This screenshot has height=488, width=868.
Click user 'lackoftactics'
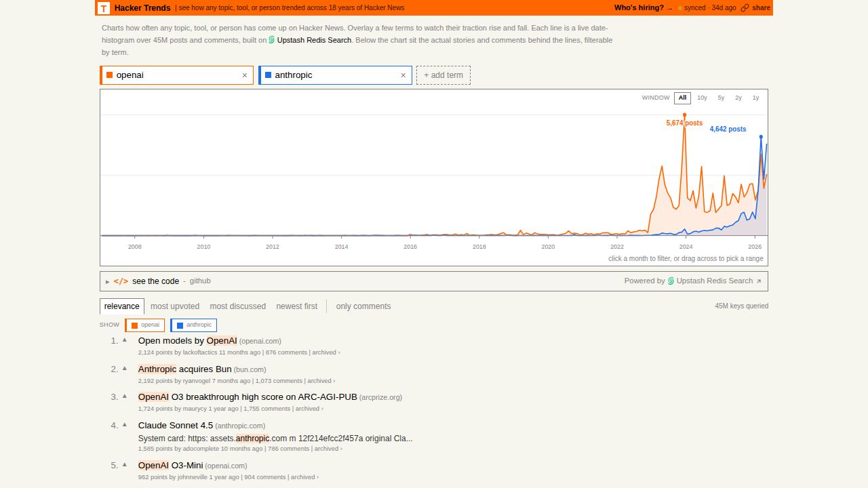pyautogui.click(x=200, y=352)
